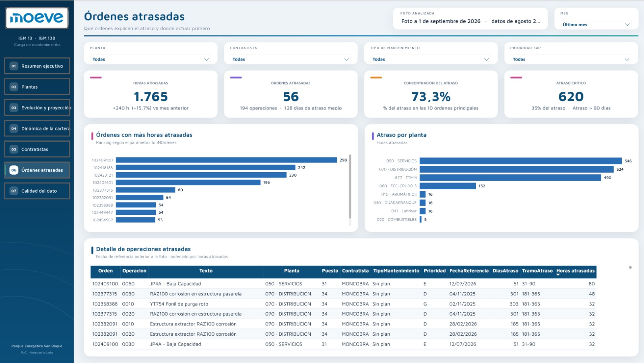Select the Atraso crítico 620 card

571,94
